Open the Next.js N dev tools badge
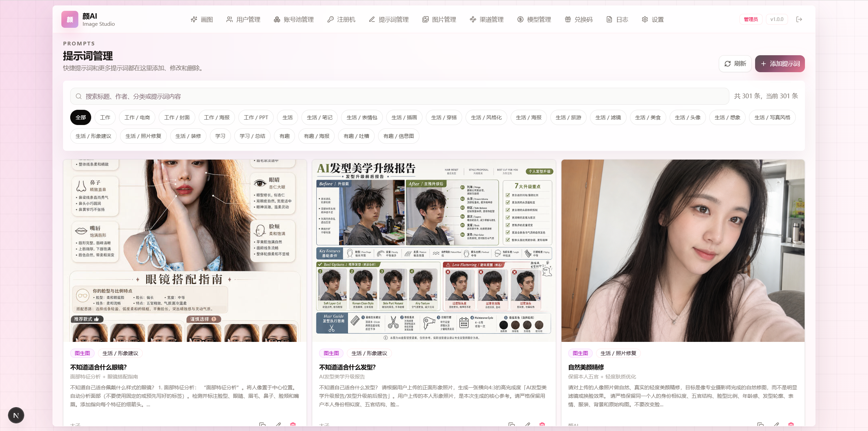The image size is (868, 431). (16, 415)
